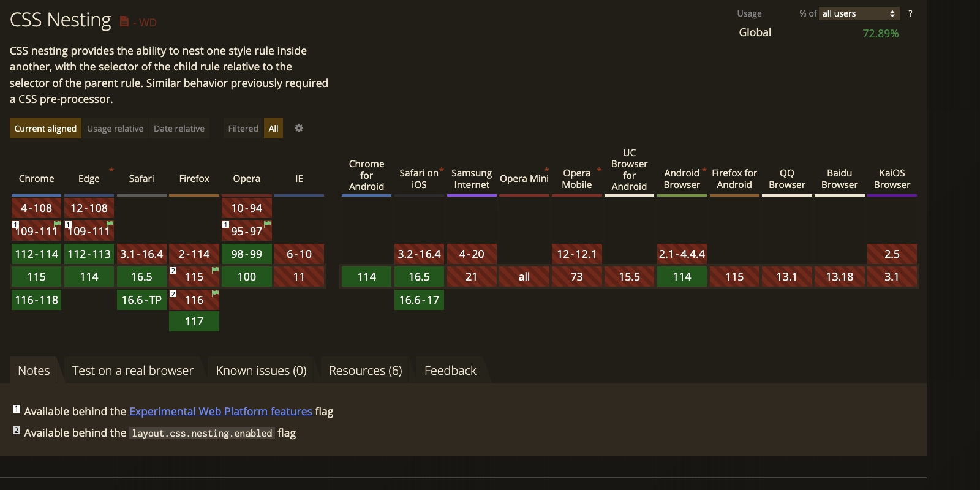Click the Samsung Internet column header
Viewport: 980px width, 490px height.
[472, 178]
